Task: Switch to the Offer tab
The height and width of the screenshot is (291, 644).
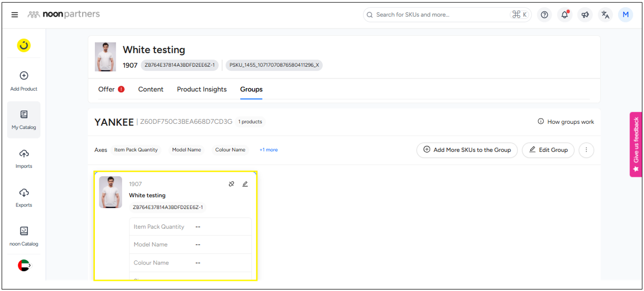Action: [x=107, y=89]
